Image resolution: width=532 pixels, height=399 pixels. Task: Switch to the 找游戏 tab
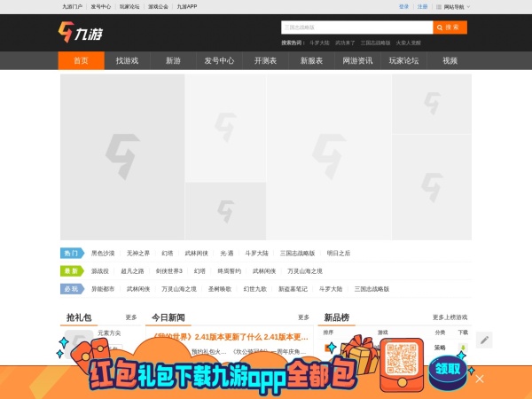pyautogui.click(x=127, y=61)
